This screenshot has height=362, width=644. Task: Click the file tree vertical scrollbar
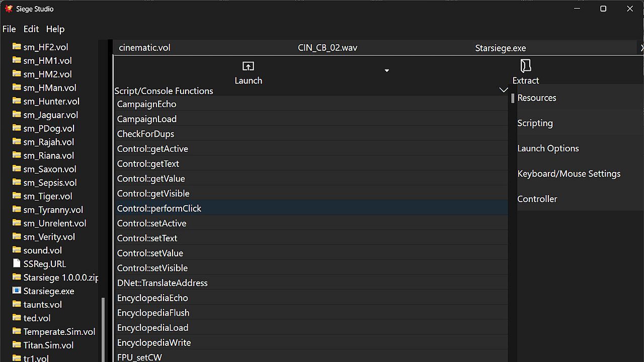pos(103,327)
